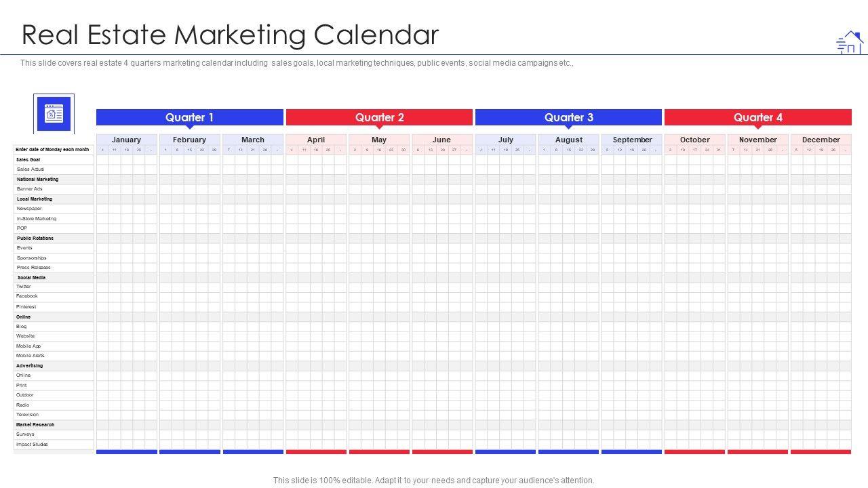The width and height of the screenshot is (868, 488).
Task: Click the Quarter 4 banner
Action: coord(757,117)
